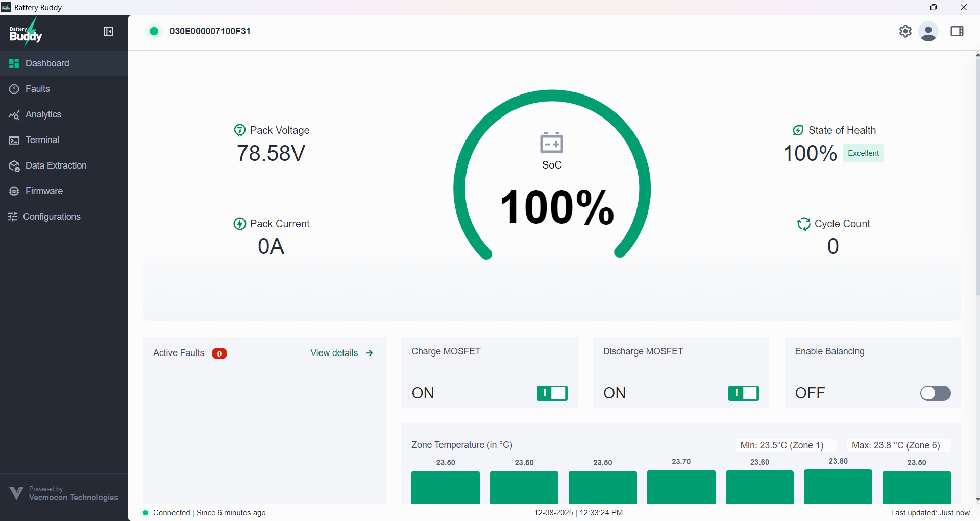Click the State of Health icon
This screenshot has height=521, width=980.
[798, 130]
